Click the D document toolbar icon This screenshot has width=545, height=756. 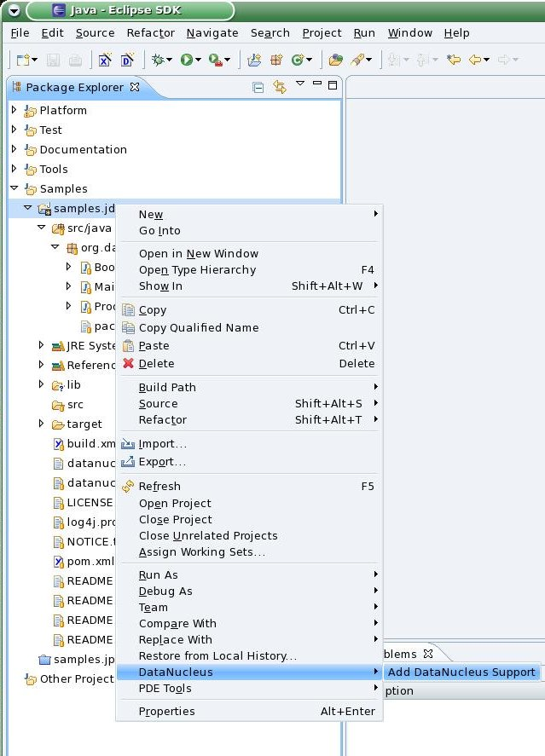click(128, 60)
